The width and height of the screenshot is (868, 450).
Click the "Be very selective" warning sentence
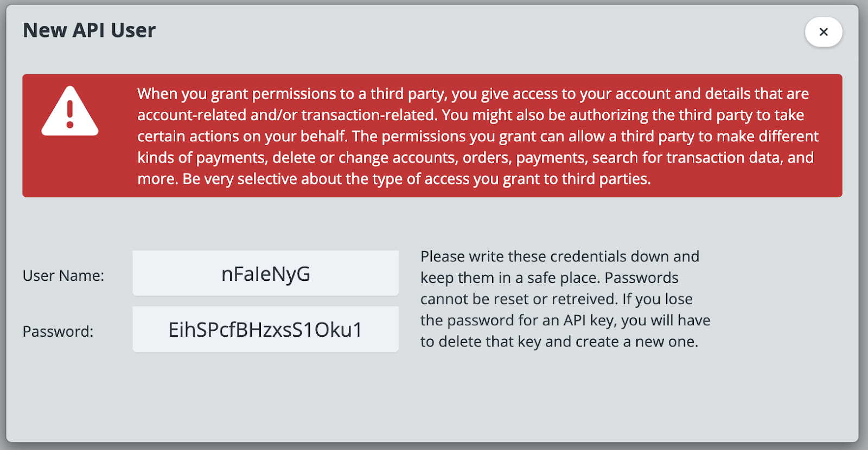click(x=416, y=179)
